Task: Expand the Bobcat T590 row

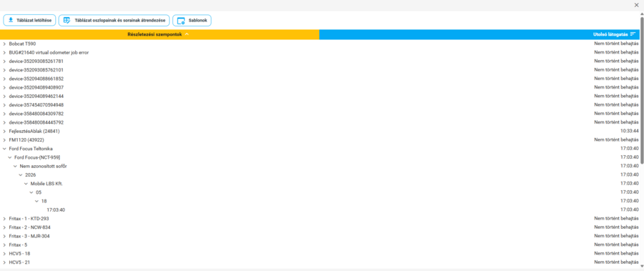Action: 4,44
